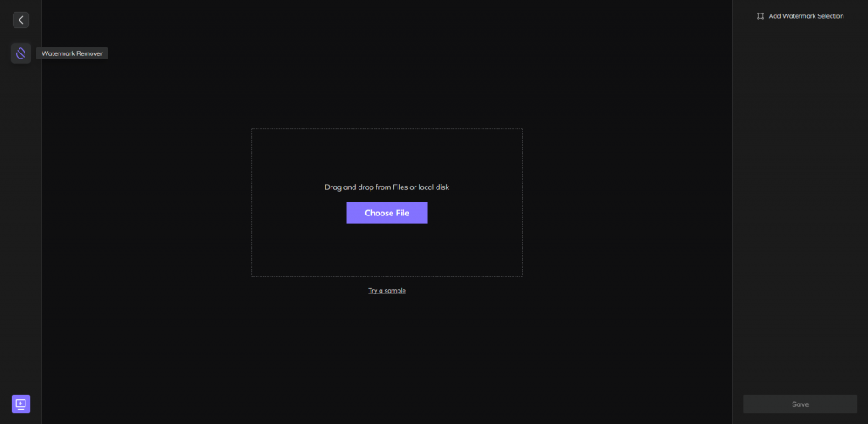The image size is (868, 424).
Task: Click the right dashed edge of the drop zone
Action: coord(522,203)
